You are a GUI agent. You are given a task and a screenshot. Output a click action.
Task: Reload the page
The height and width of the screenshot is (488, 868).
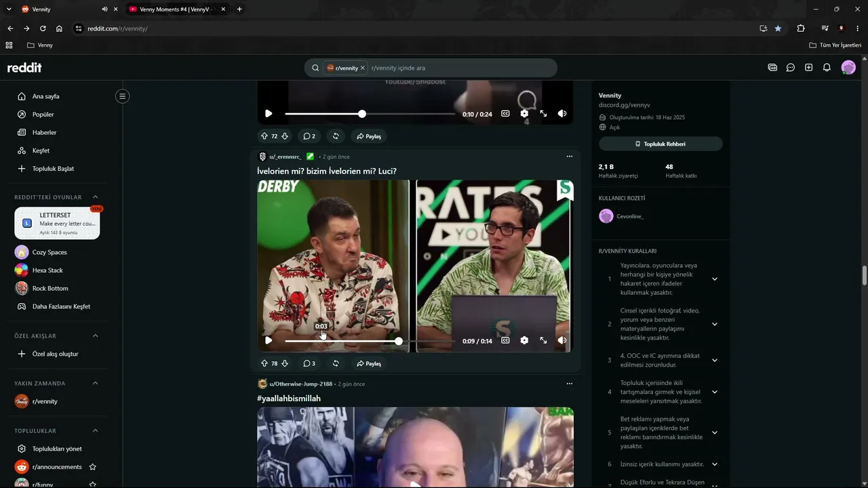pyautogui.click(x=43, y=28)
